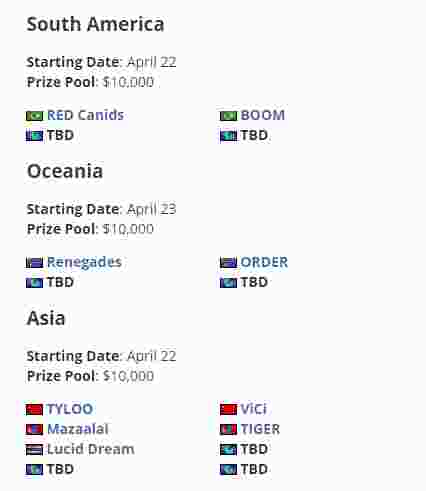426x491 pixels.
Task: Open the Renegades team page
Action: [84, 262]
